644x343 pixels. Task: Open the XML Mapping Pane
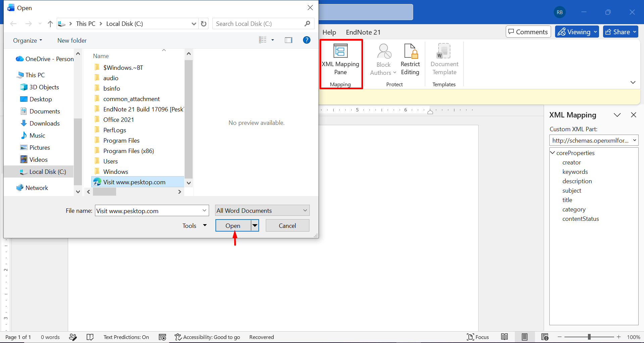(x=340, y=59)
